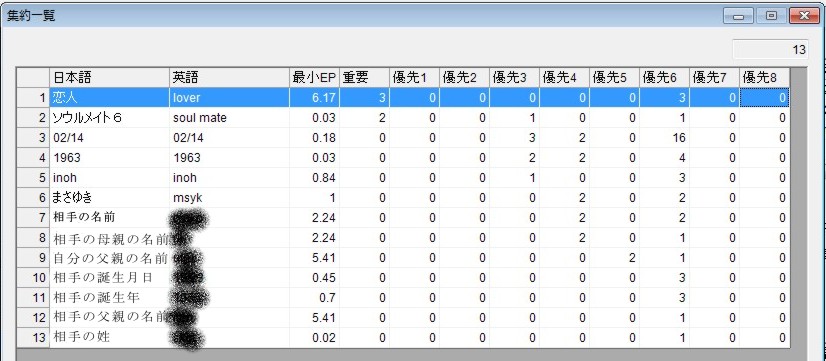The height and width of the screenshot is (361, 826).
Task: Select the value 16 in the 優先6 column
Action: pyautogui.click(x=664, y=138)
